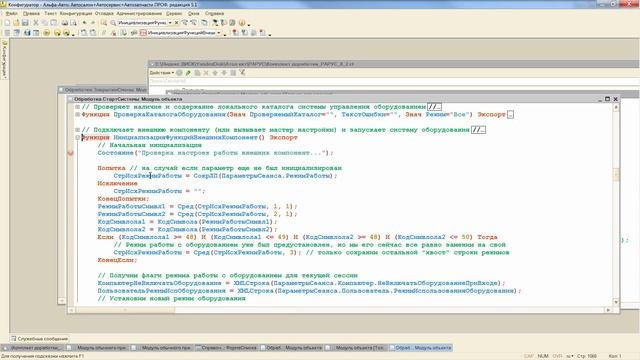Click the editor scroll-down arrow
Viewport: 640px width, 360px height.
pos(616,302)
